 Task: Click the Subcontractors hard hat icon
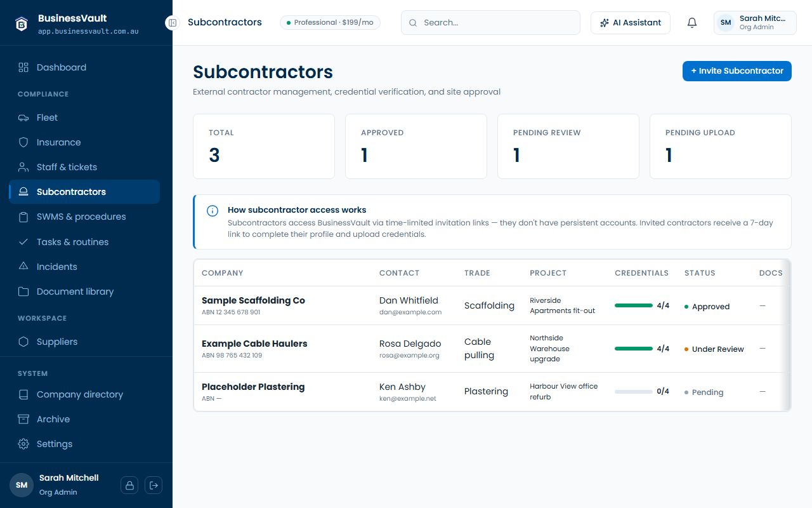coord(23,192)
